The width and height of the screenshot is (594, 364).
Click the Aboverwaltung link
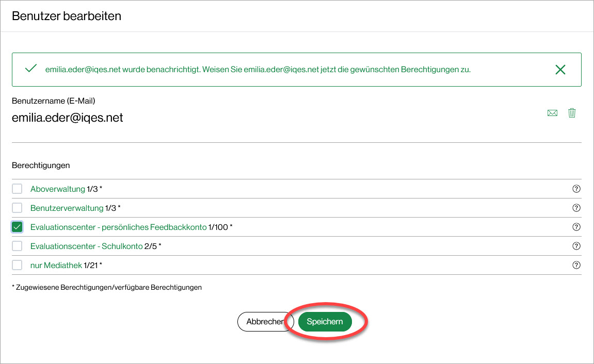click(57, 189)
